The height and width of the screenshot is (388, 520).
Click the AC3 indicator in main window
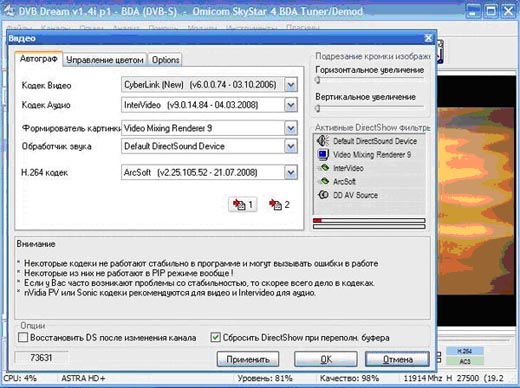[x=465, y=361]
